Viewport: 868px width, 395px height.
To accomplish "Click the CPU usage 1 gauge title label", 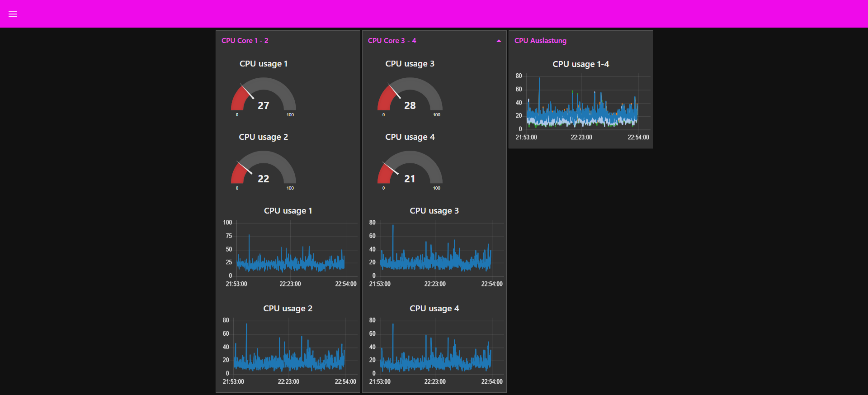I will click(264, 64).
